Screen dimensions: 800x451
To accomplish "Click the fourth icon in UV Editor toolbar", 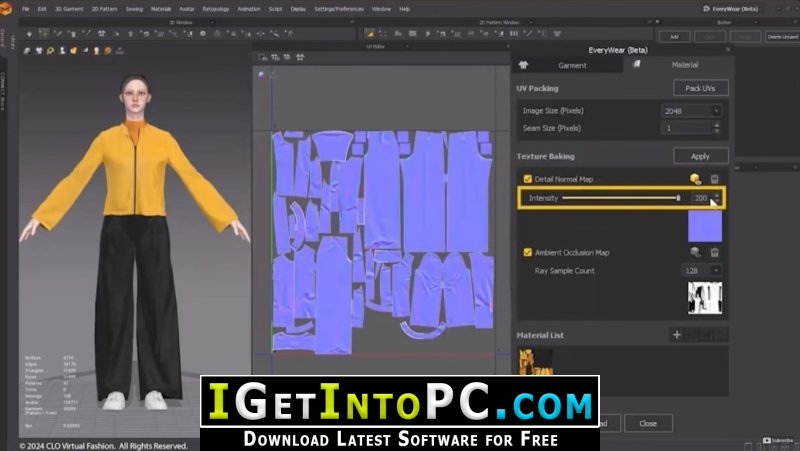I will [300, 57].
